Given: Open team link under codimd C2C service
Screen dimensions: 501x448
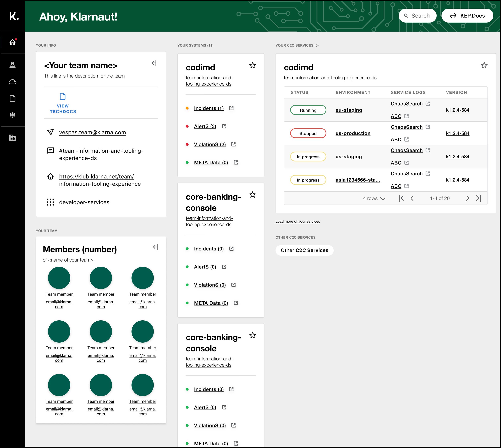Looking at the screenshot, I should pyautogui.click(x=330, y=78).
